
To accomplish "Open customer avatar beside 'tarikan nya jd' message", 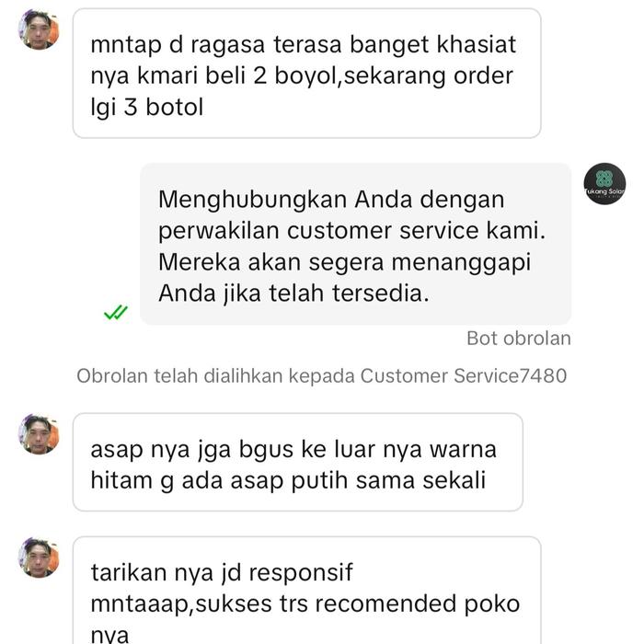I will pyautogui.click(x=39, y=558).
